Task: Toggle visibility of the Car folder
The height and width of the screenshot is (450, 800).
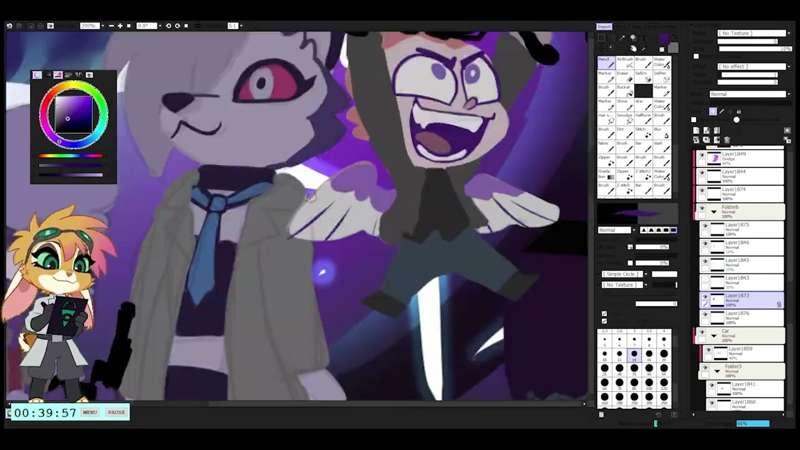Action: [x=702, y=333]
